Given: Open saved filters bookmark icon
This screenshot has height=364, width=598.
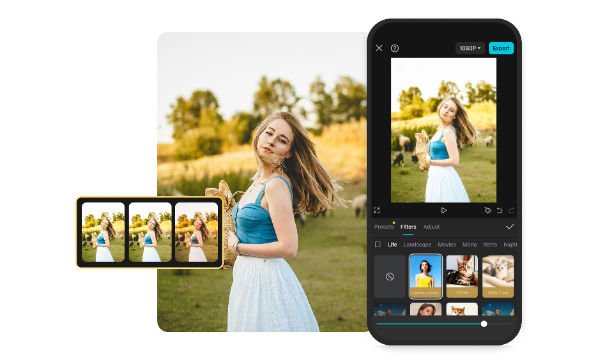Looking at the screenshot, I should (x=378, y=245).
